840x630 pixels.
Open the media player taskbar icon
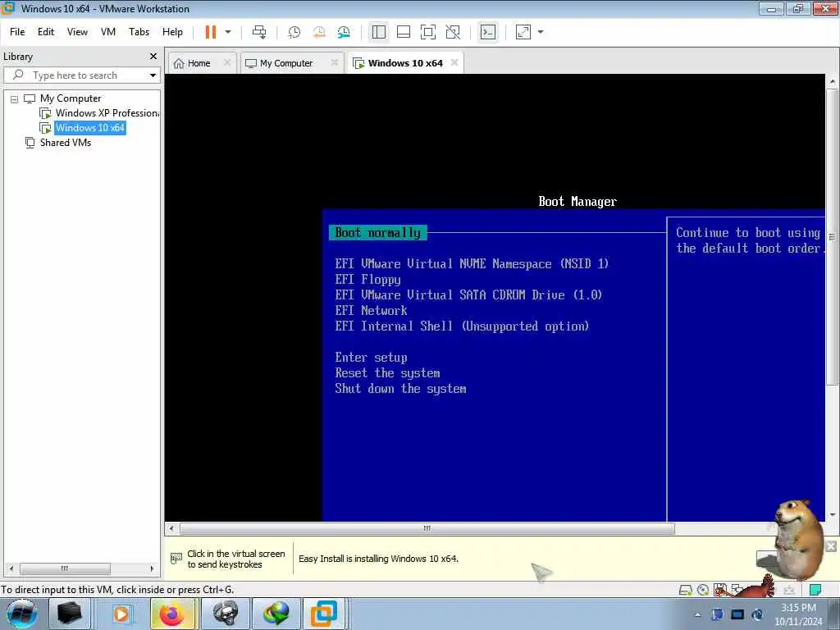pos(121,614)
